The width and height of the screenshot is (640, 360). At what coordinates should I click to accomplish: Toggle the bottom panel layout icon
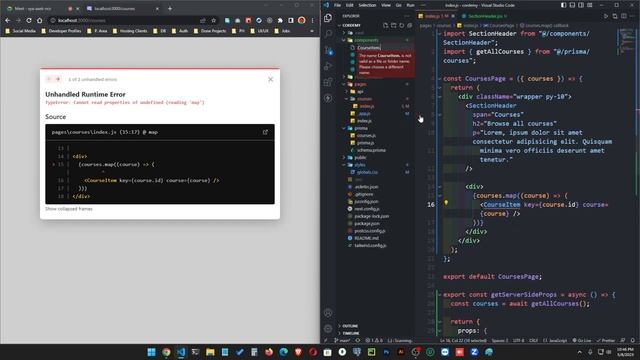pyautogui.click(x=572, y=5)
